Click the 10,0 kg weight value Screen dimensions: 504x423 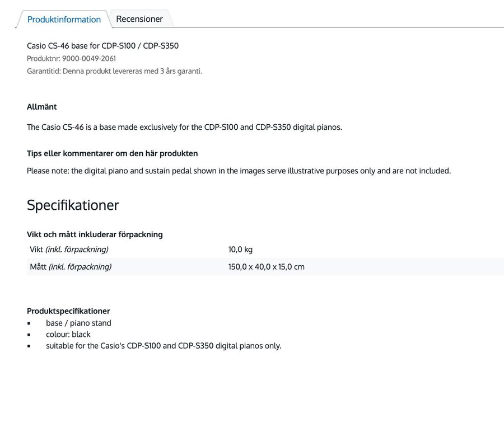[x=240, y=250]
